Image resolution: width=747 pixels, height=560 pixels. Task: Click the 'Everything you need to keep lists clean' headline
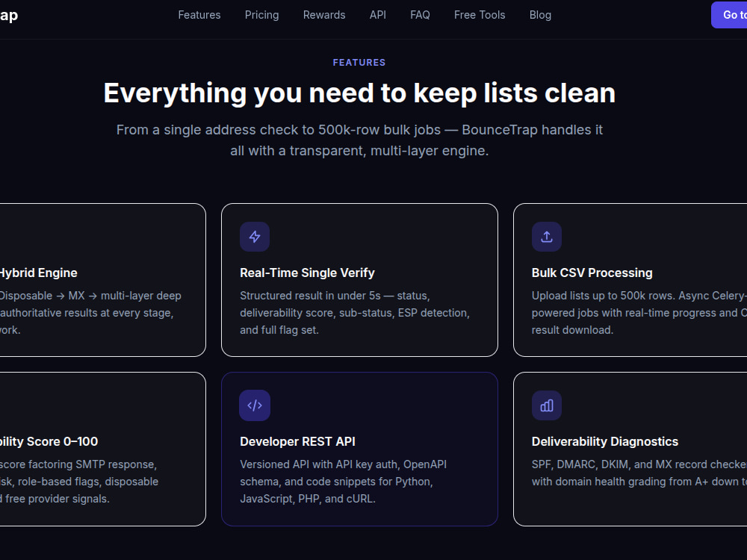[360, 93]
